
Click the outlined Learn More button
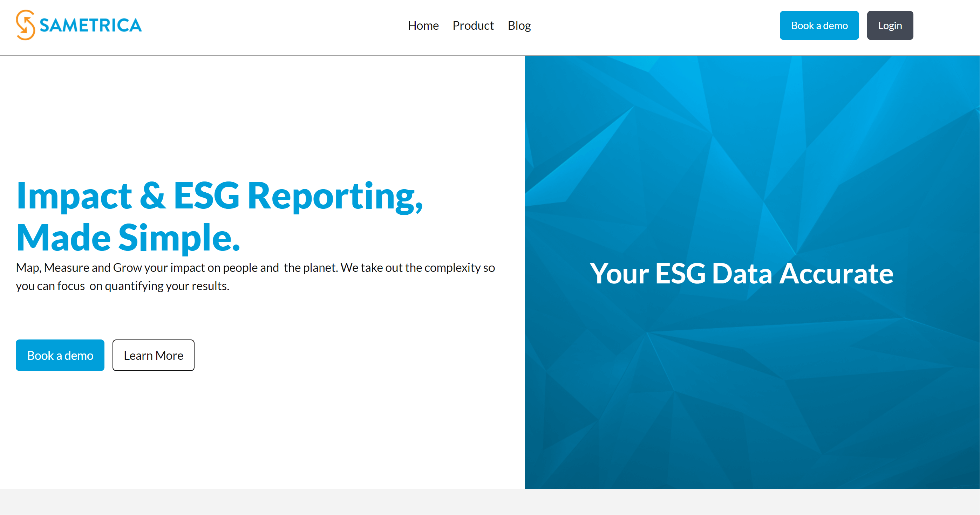pyautogui.click(x=153, y=355)
